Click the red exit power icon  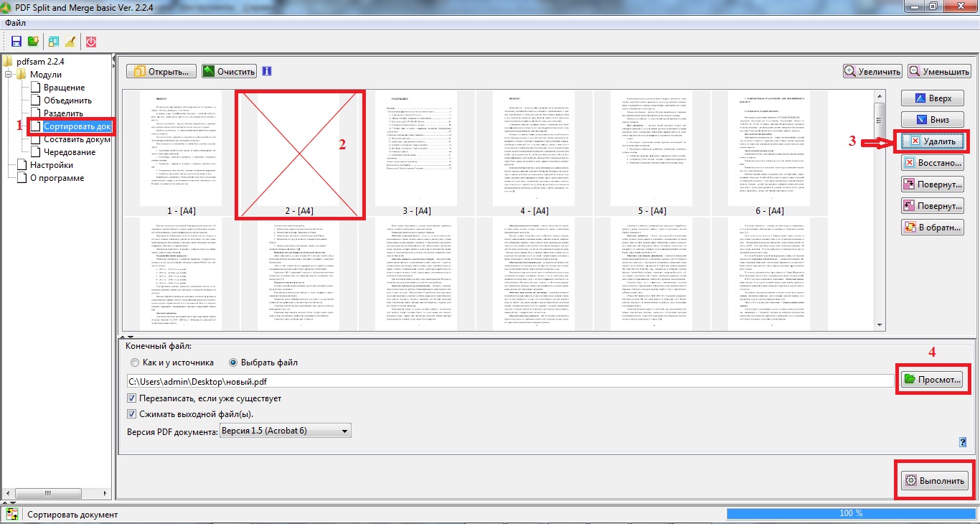click(91, 42)
